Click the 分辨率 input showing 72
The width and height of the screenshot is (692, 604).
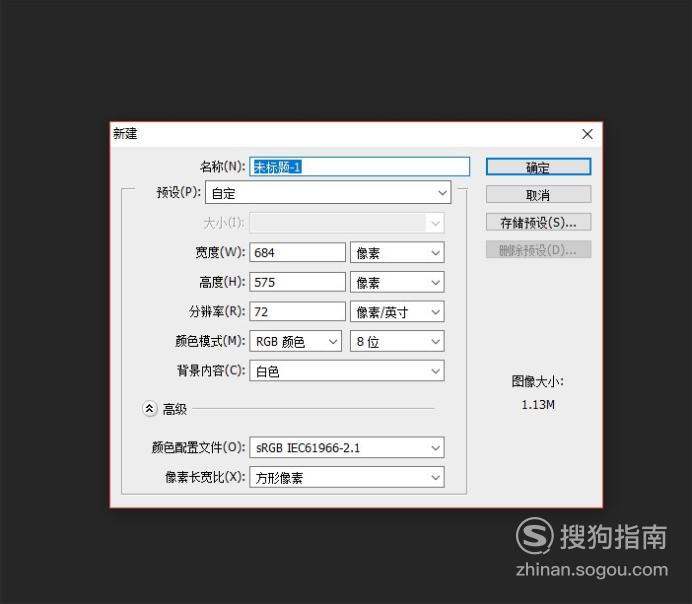tap(297, 311)
